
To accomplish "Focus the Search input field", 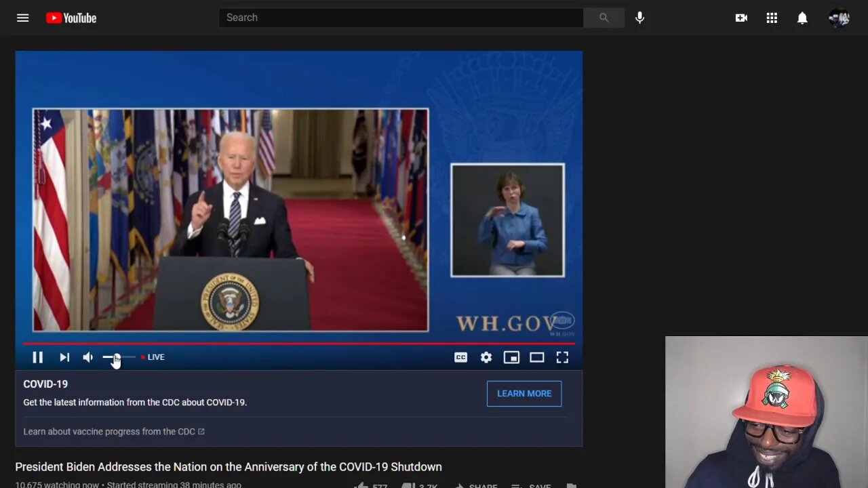I will [x=401, y=18].
